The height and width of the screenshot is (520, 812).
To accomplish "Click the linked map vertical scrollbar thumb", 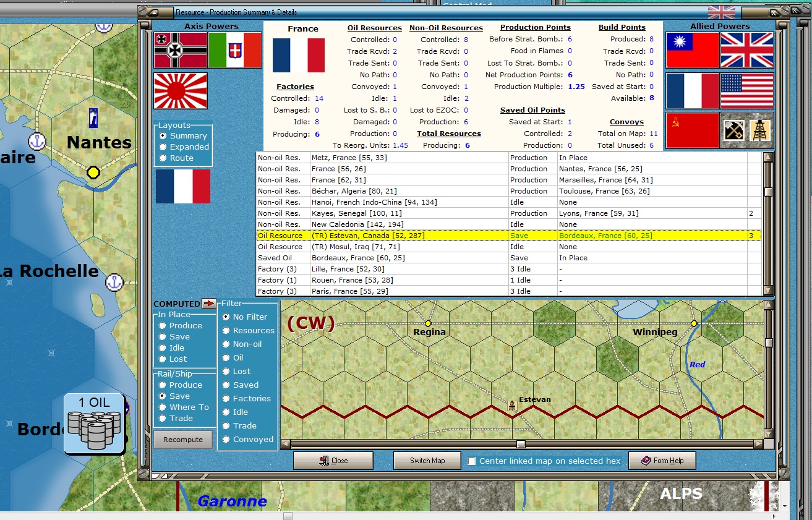I will 768,343.
